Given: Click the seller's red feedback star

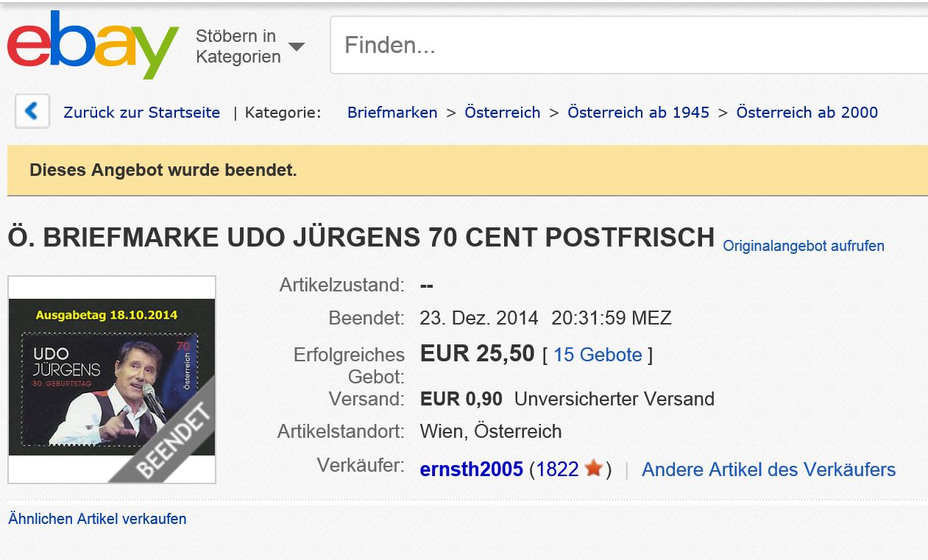Looking at the screenshot, I should coord(594,469).
